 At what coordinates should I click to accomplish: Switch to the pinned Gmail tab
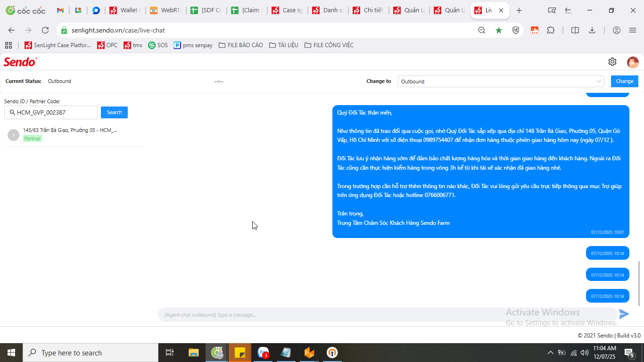coord(60,10)
